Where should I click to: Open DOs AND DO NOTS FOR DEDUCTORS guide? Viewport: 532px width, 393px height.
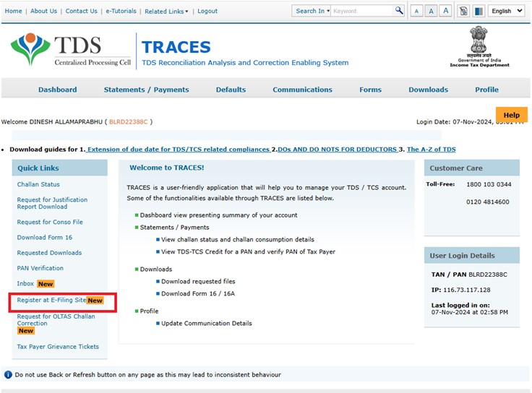[x=338, y=150]
